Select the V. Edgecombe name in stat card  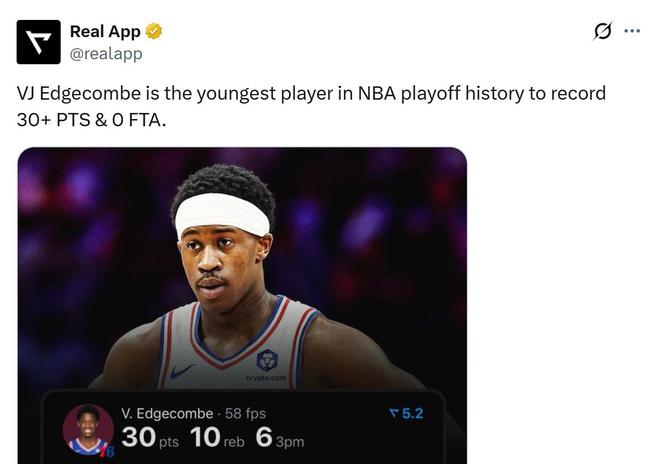point(167,413)
